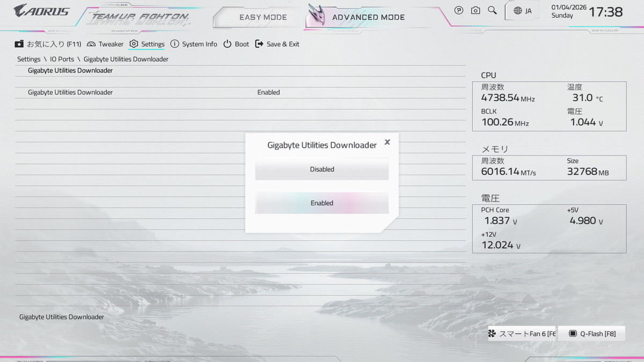The image size is (644, 362).
Task: Go to IO Ports in breadcrumb
Action: click(x=62, y=59)
